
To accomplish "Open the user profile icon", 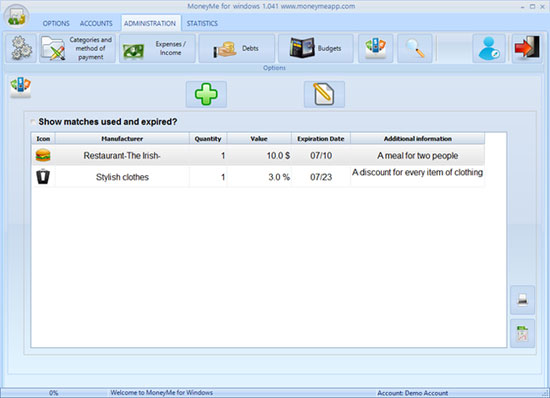I will (489, 48).
